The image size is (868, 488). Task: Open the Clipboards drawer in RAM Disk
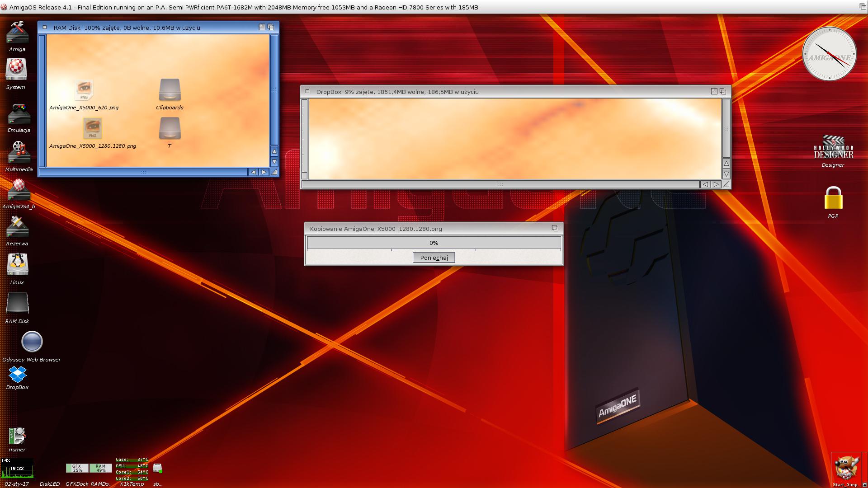click(170, 90)
